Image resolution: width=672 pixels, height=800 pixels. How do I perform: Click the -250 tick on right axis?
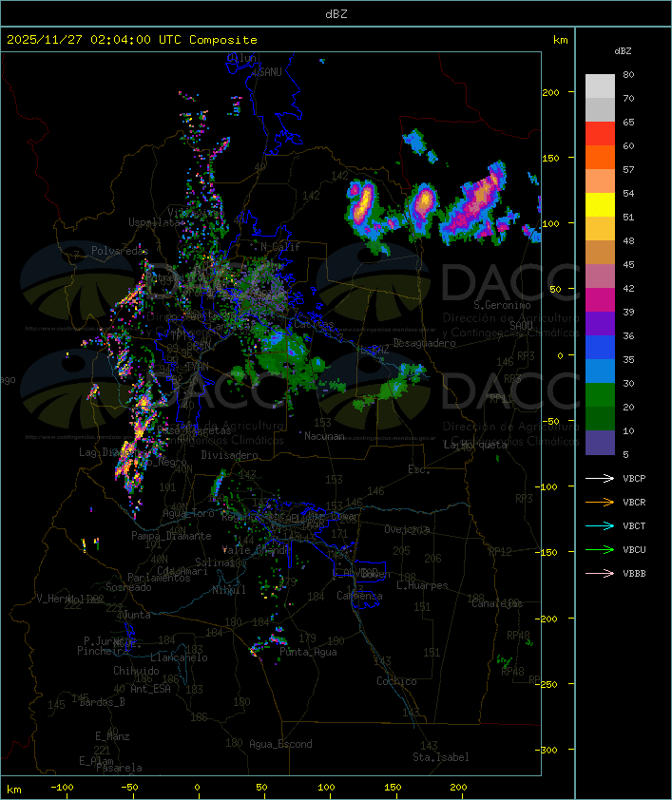[548, 684]
